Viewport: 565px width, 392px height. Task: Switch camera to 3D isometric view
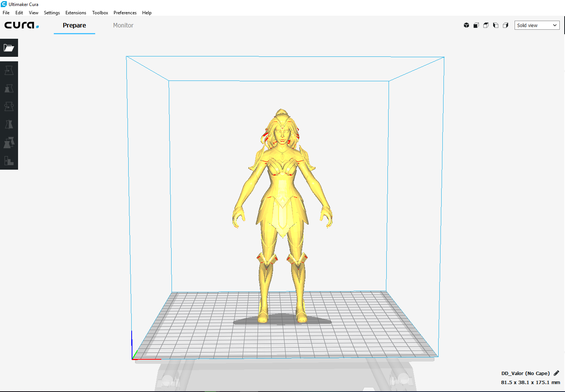pos(466,25)
